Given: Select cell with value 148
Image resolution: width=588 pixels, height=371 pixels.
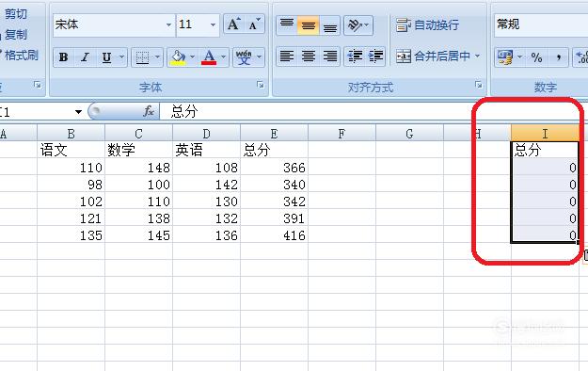Looking at the screenshot, I should [138, 168].
